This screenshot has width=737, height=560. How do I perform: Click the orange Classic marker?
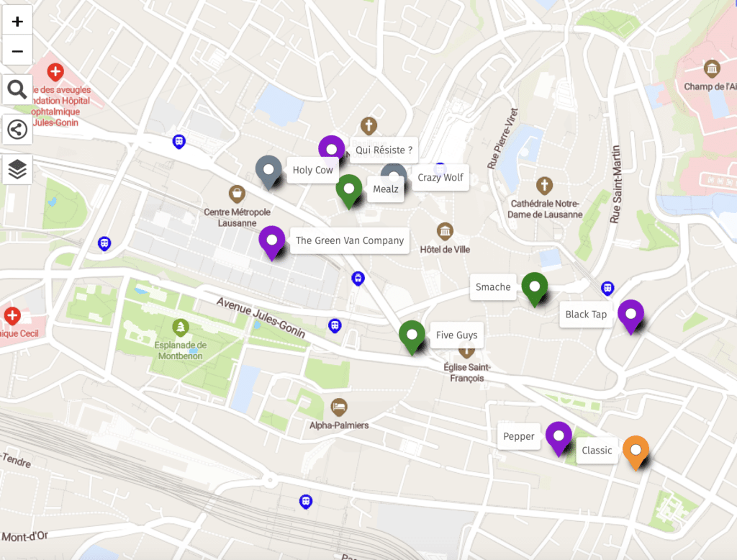click(636, 453)
